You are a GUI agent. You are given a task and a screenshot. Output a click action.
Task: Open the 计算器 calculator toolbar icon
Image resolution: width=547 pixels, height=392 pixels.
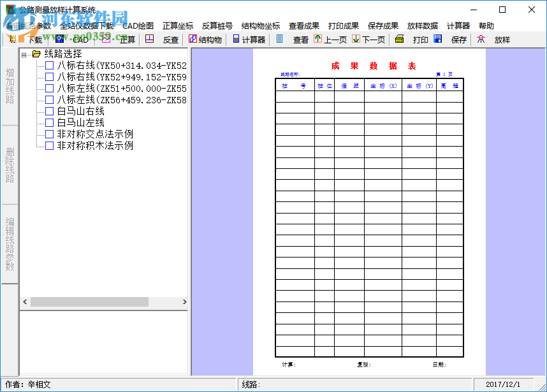pos(236,39)
